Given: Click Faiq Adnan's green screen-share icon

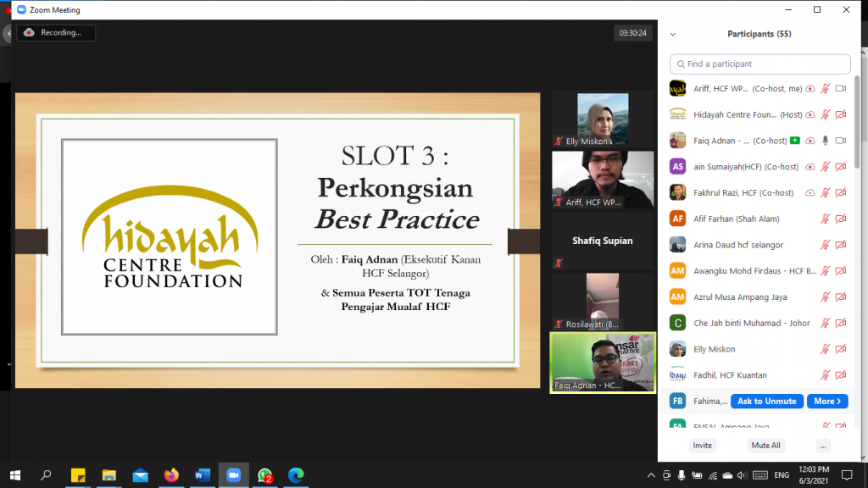Looking at the screenshot, I should pyautogui.click(x=795, y=141).
